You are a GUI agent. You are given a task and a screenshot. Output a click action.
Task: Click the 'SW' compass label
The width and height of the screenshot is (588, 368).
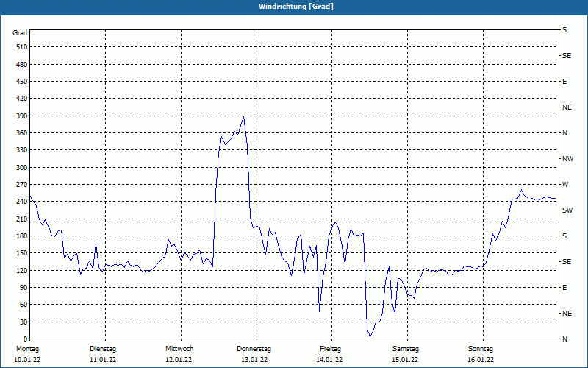click(567, 210)
